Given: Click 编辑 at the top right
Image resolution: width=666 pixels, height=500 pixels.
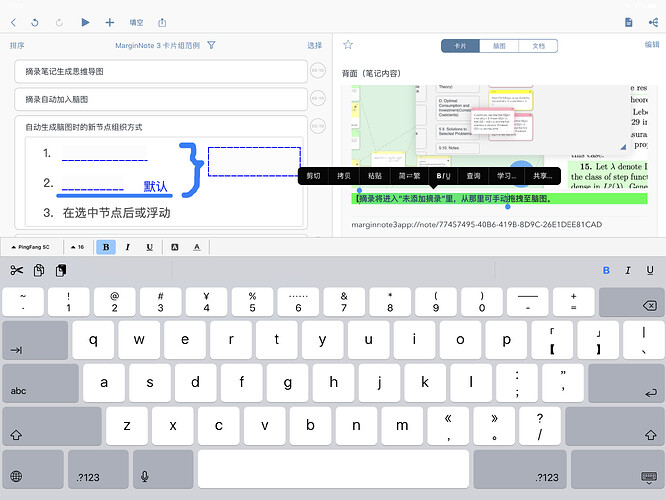Looking at the screenshot, I should (652, 45).
